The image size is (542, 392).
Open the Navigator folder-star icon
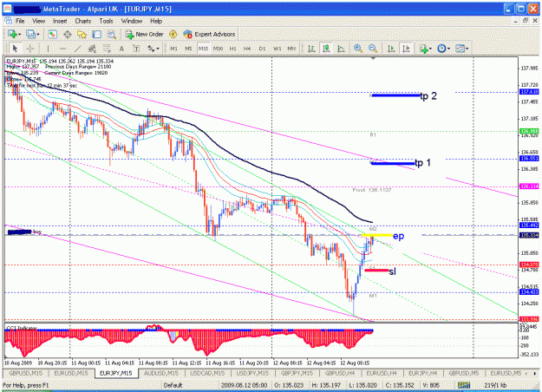point(82,34)
